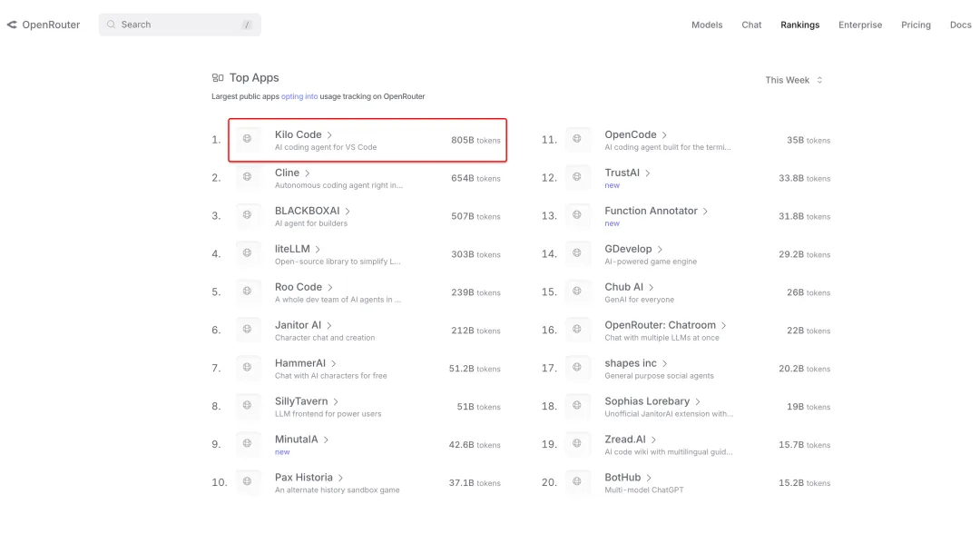980x544 pixels.
Task: Click the Chub AI app icon
Action: pos(577,292)
